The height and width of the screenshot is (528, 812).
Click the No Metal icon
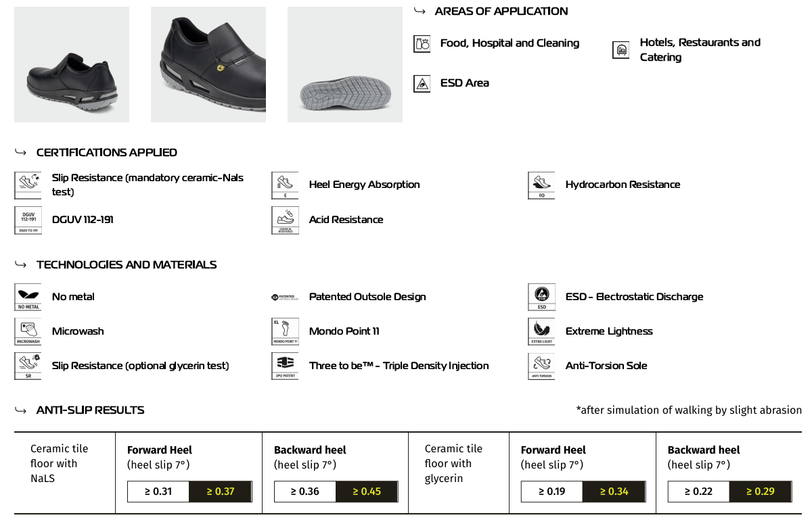click(28, 297)
